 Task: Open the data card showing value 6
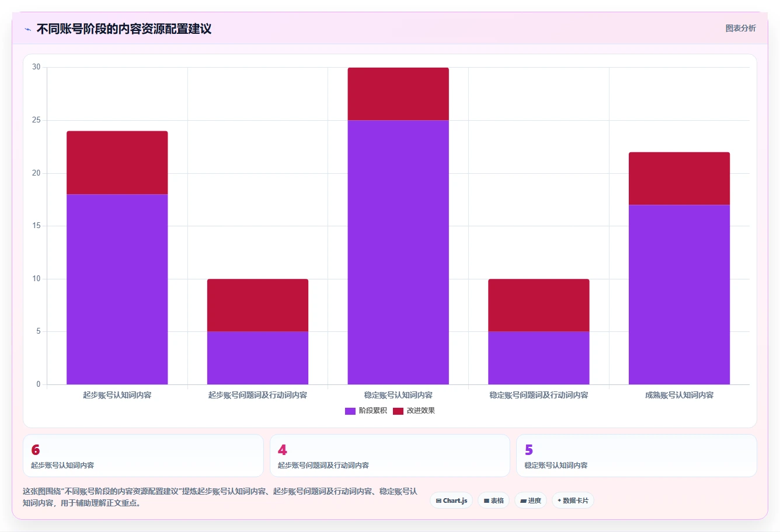point(143,456)
